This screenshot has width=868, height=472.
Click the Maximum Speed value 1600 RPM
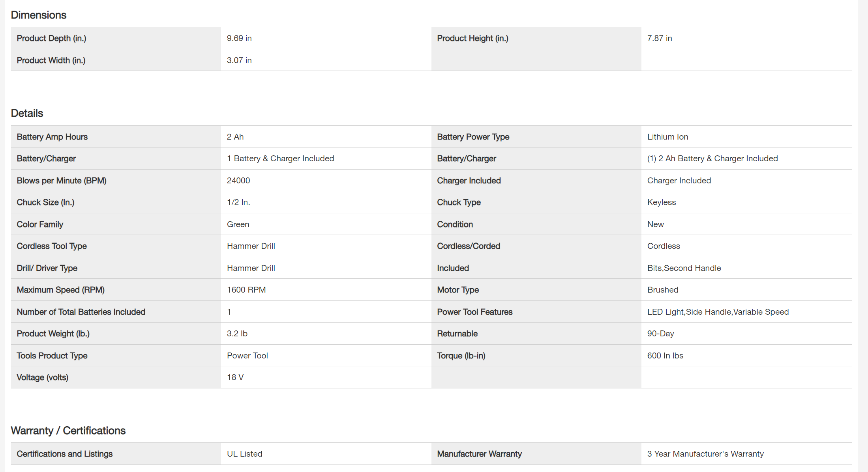tap(246, 290)
